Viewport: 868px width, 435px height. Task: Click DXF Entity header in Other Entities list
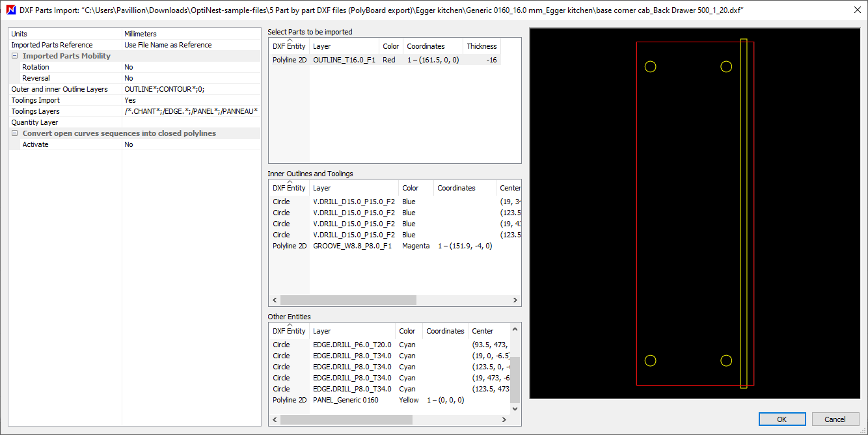(x=289, y=331)
